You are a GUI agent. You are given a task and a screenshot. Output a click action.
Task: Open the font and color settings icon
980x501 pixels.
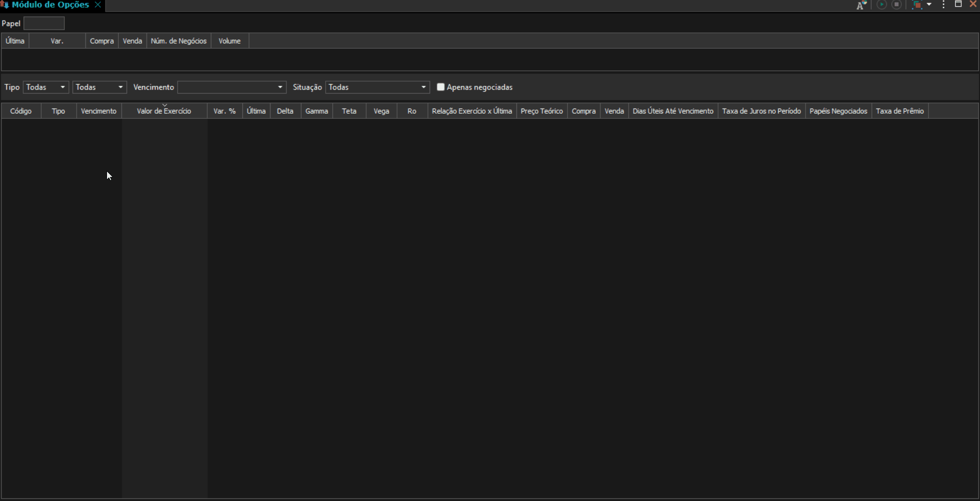pos(861,5)
